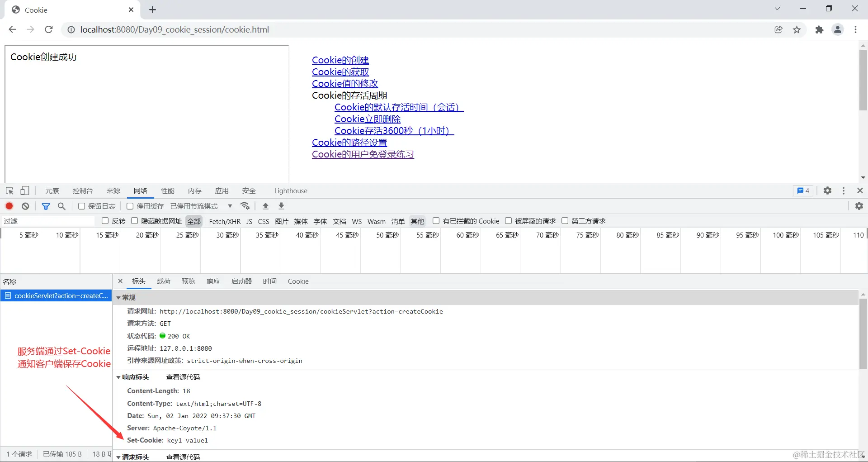Filter requests by 图片 type

coord(282,221)
